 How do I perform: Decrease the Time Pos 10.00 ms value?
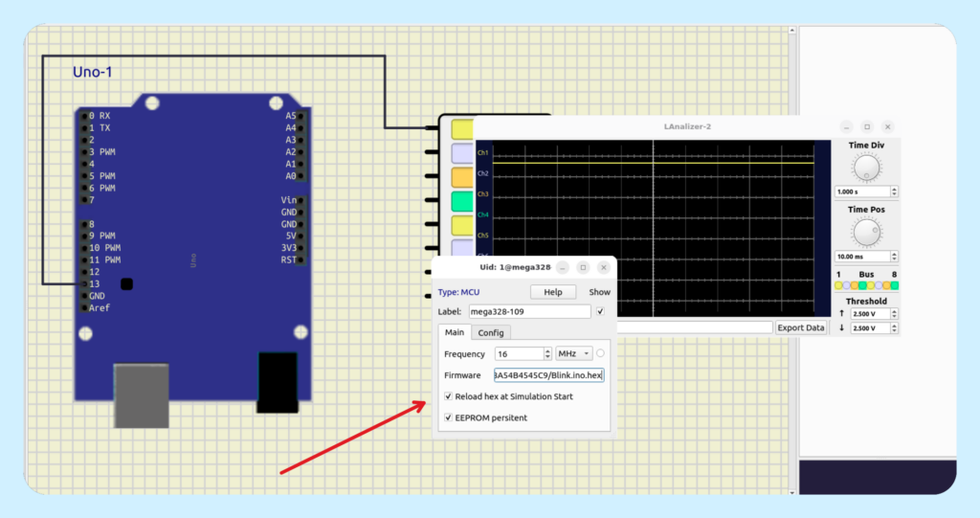[895, 259]
